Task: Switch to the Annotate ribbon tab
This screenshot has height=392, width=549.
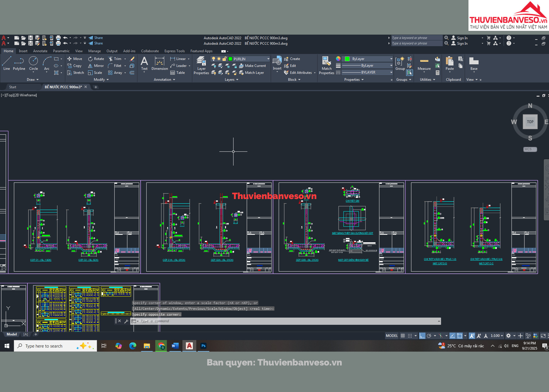Action: (x=40, y=51)
